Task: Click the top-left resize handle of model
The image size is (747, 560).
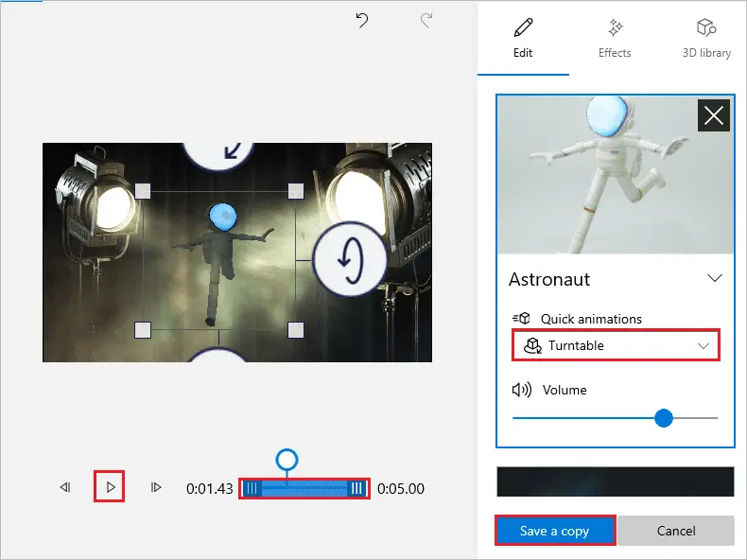Action: tap(143, 192)
